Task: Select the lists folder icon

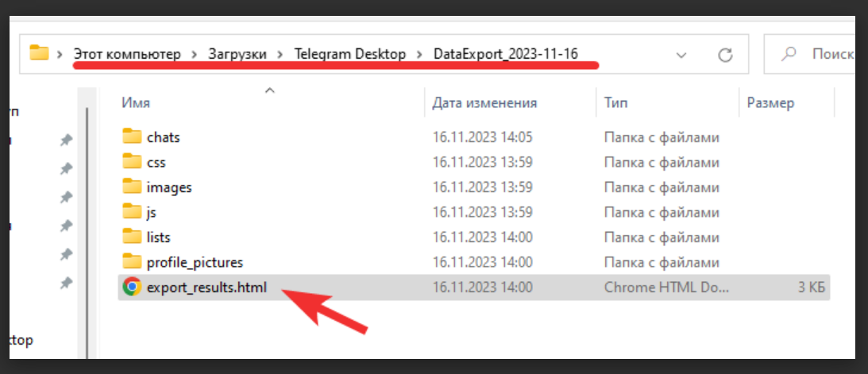Action: pyautogui.click(x=132, y=237)
